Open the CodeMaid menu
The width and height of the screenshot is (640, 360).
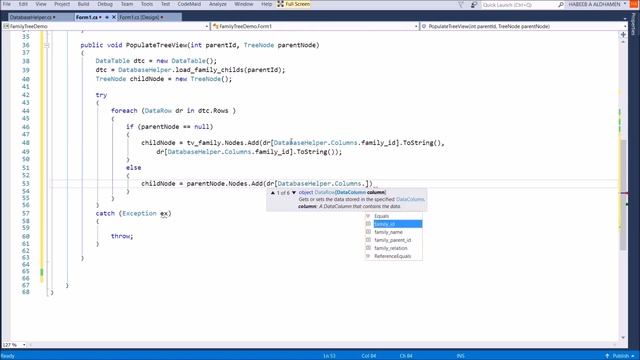189,4
